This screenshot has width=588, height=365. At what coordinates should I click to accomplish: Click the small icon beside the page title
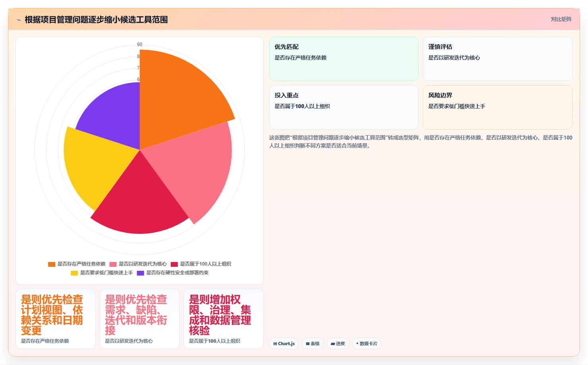coord(19,20)
